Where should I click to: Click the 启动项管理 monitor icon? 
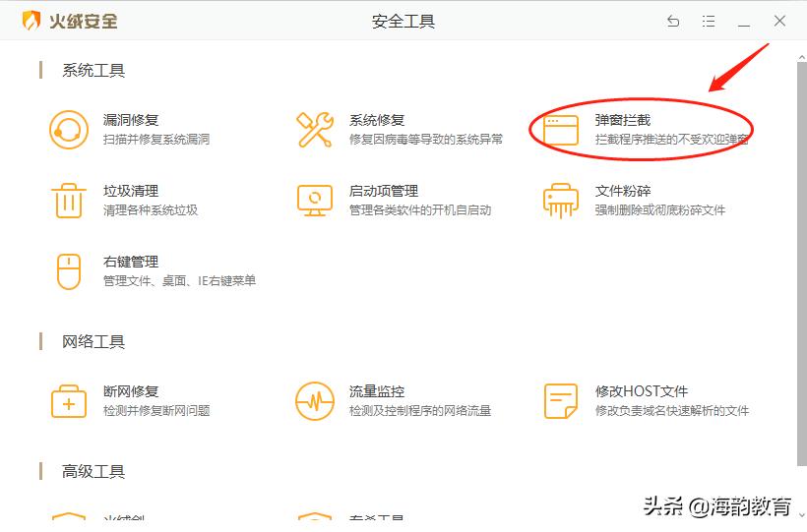[x=315, y=201]
